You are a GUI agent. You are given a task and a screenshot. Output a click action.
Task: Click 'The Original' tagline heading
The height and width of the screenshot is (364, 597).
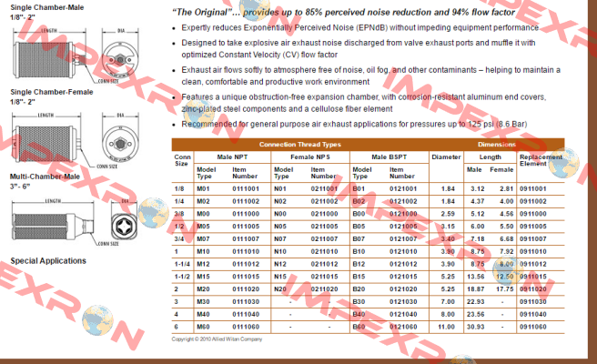343,12
